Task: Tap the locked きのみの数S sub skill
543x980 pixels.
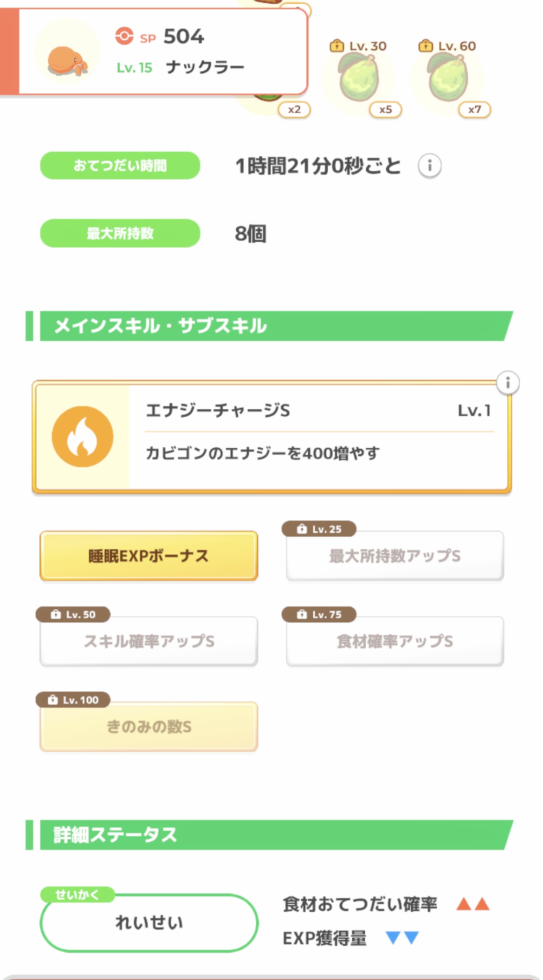Action: (x=149, y=727)
